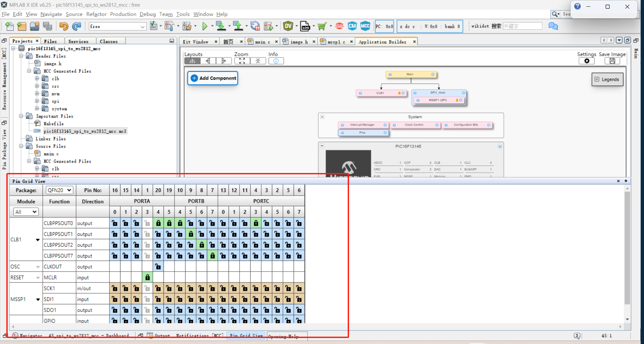The height and width of the screenshot is (344, 644).
Task: Open the Clock Control component
Action: pyautogui.click(x=415, y=125)
